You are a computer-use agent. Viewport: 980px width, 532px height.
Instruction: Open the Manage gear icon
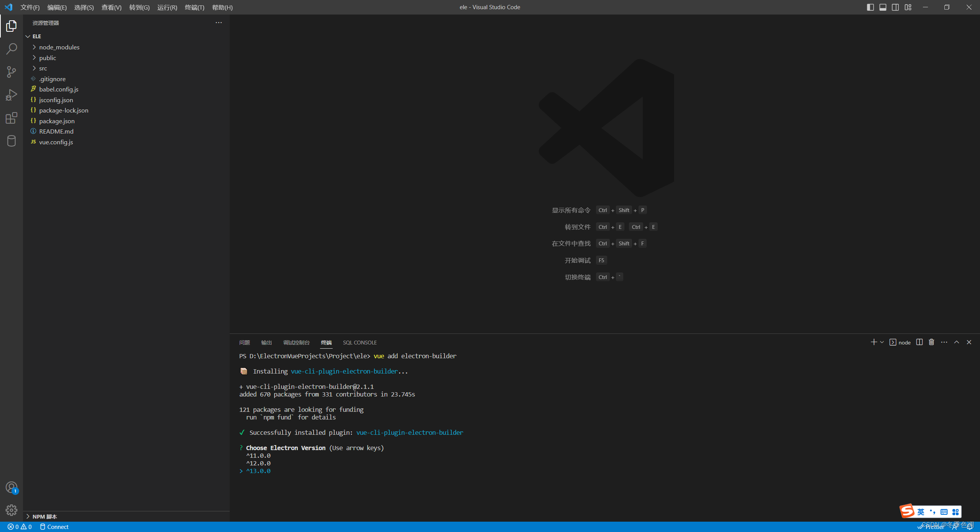pos(11,510)
